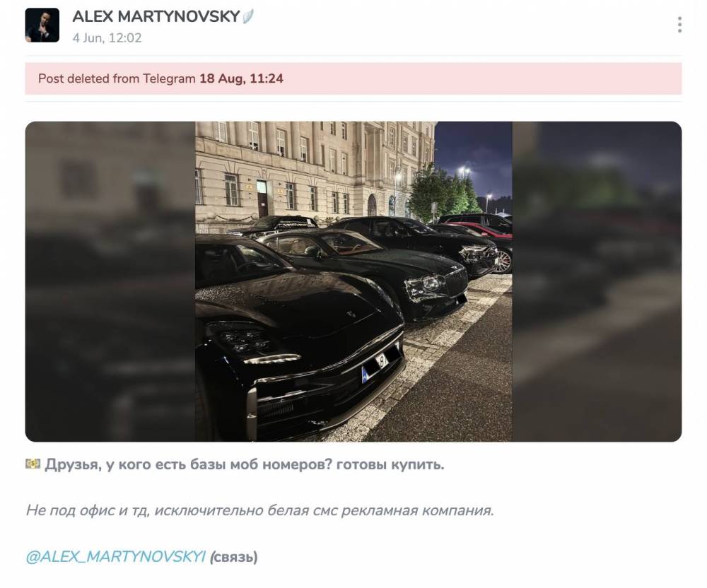The width and height of the screenshot is (707, 588).
Task: Click the 18 Aug, 11:24 deletion date
Action: click(x=241, y=78)
